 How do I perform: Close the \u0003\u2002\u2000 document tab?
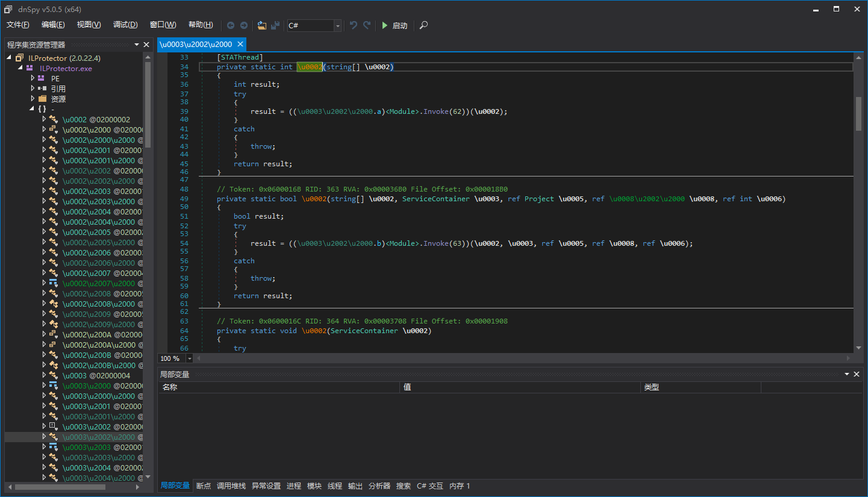240,44
